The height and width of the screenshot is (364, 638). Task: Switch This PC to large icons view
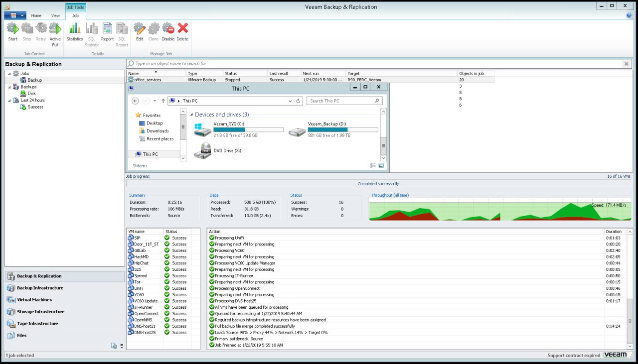click(381, 166)
